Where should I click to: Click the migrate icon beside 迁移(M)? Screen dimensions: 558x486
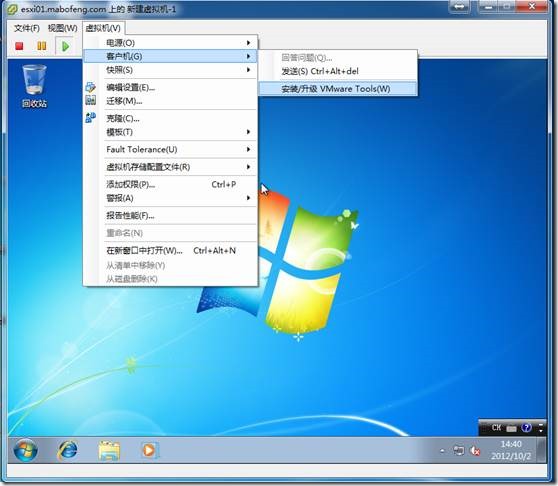90,100
